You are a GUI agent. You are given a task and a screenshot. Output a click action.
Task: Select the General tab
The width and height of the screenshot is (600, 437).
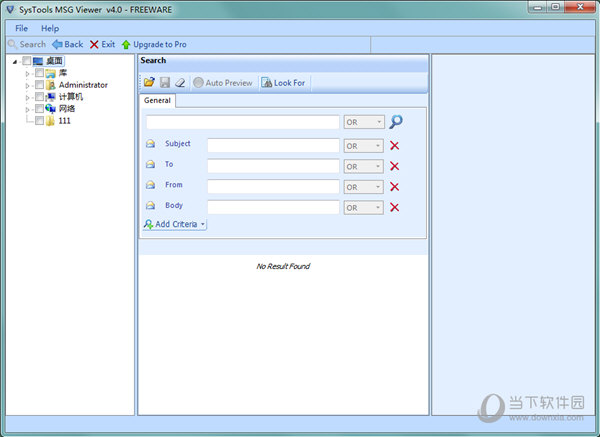pyautogui.click(x=157, y=100)
